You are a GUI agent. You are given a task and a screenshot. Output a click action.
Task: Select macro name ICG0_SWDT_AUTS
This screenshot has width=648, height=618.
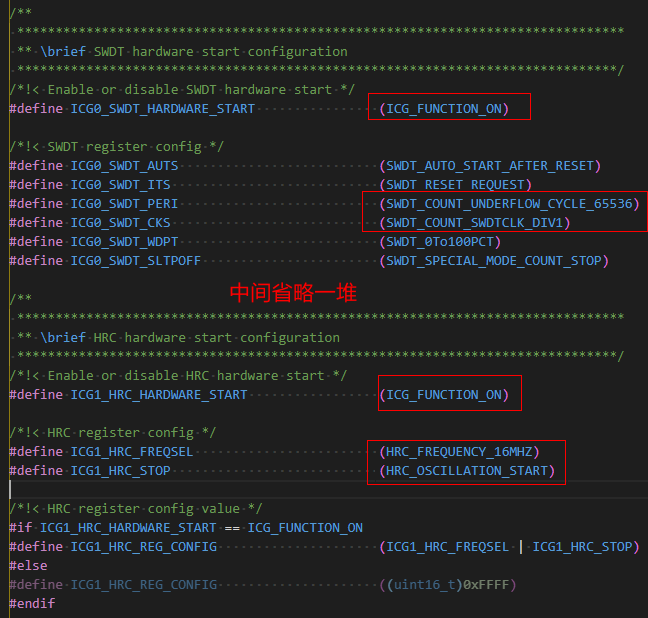click(x=124, y=166)
